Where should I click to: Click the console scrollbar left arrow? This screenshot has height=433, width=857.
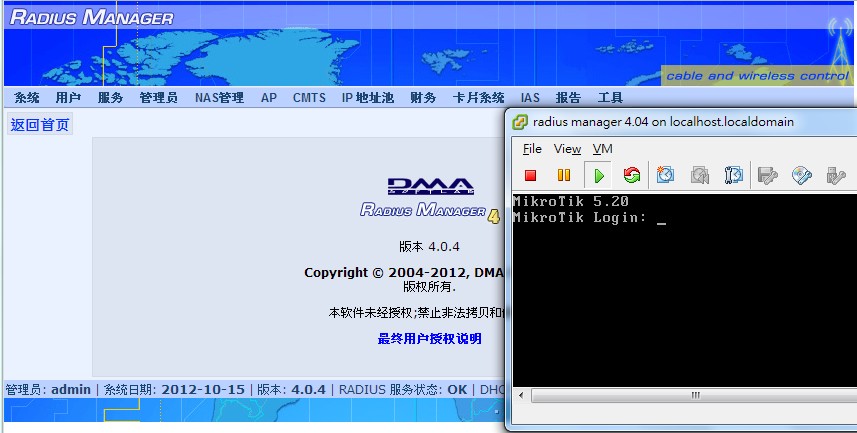(x=520, y=395)
